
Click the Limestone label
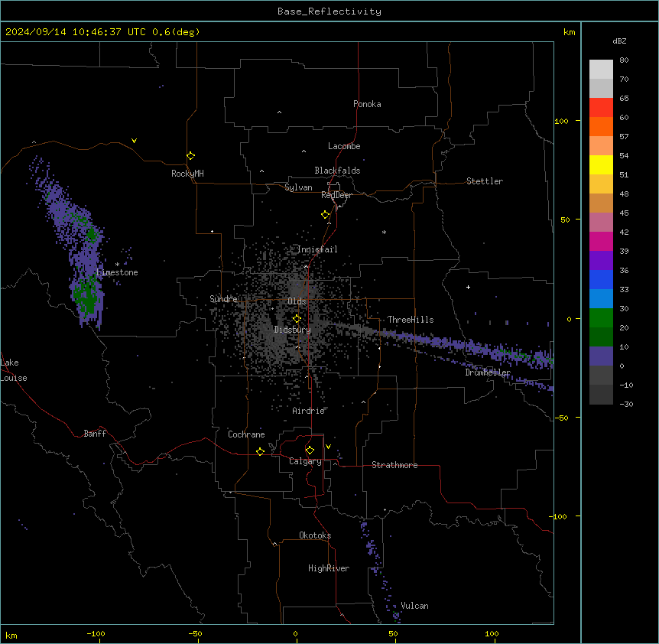click(117, 272)
